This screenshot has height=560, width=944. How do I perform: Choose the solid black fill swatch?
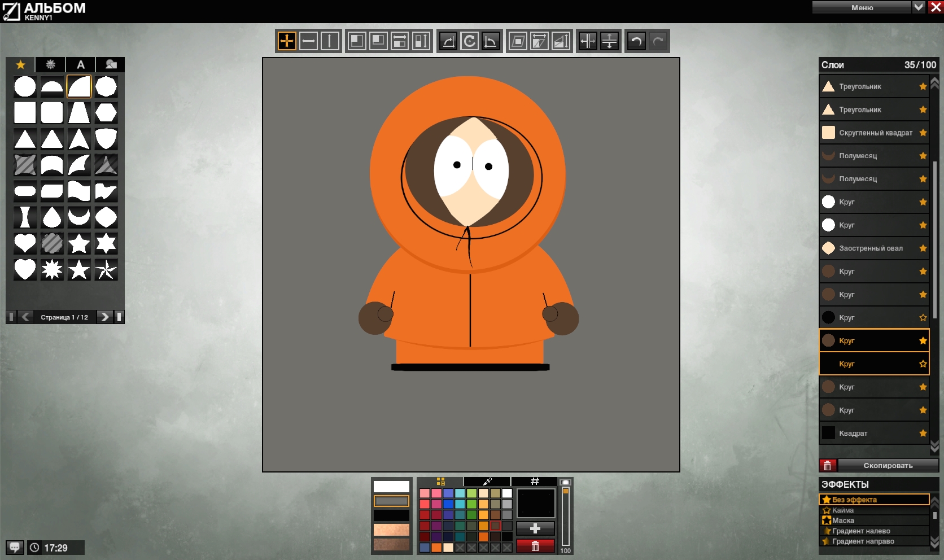point(391,515)
